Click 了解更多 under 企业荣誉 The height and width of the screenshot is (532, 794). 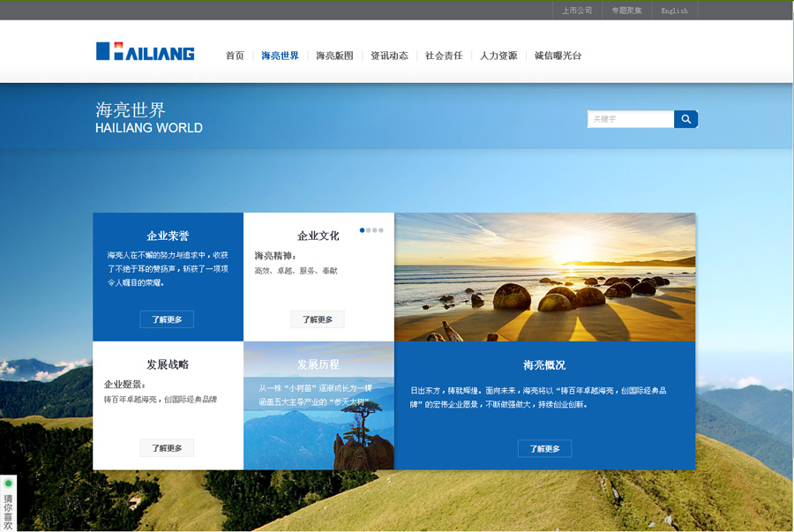167,319
